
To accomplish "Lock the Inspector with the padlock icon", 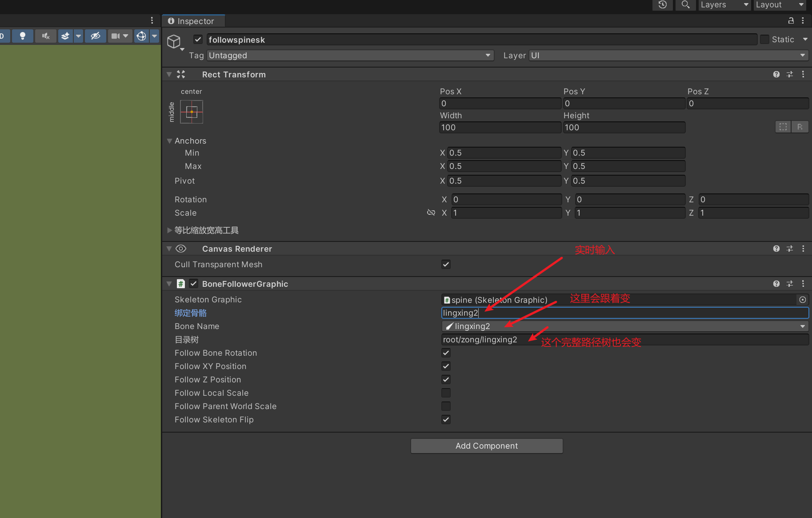I will (x=791, y=20).
